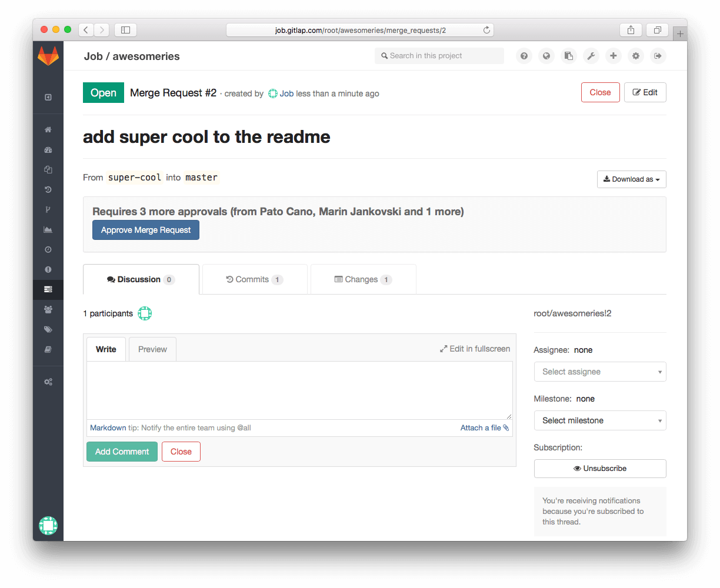The width and height of the screenshot is (720, 588).
Task: Click the plus new project icon
Action: click(613, 56)
